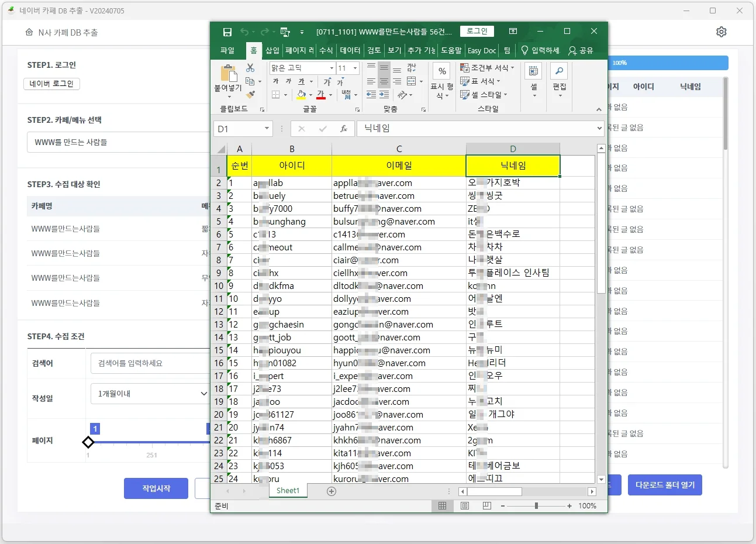Viewport: 756px width, 544px height.
Task: Switch to Page Break Preview in the status bar
Action: [x=487, y=506]
